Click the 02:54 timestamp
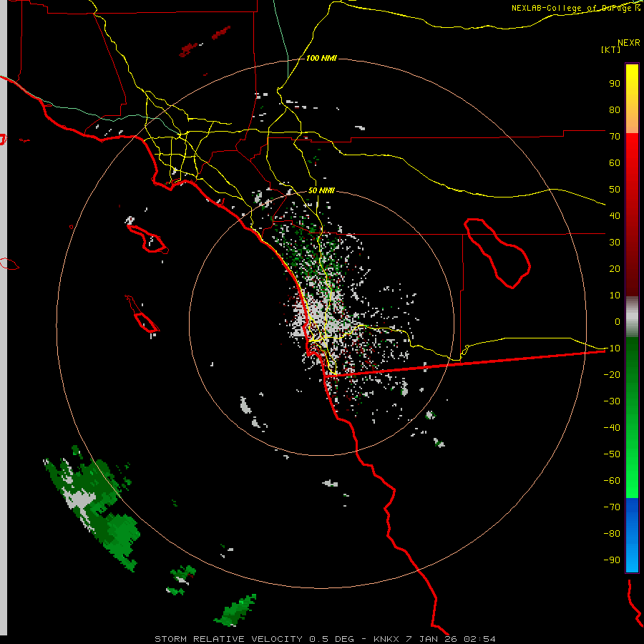 pos(479,639)
